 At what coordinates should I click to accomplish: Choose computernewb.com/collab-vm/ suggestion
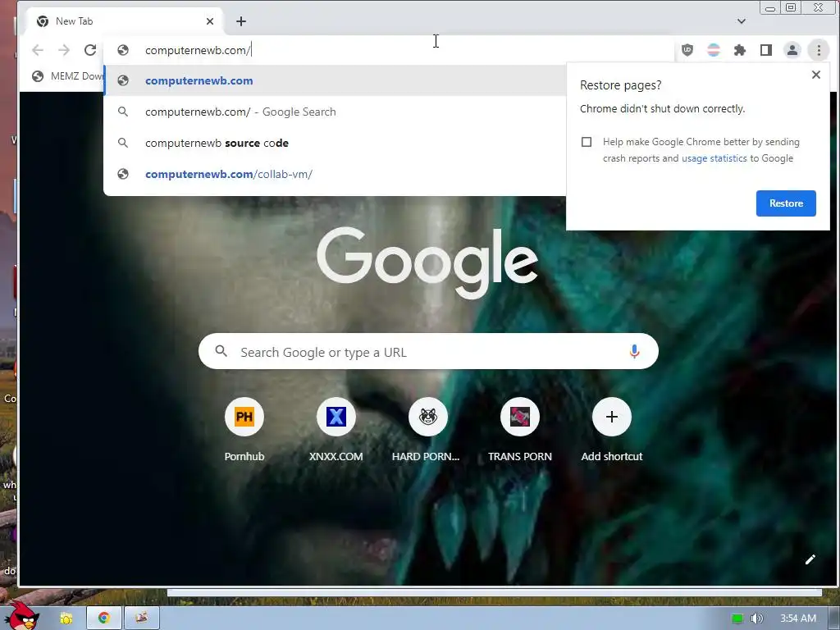(x=336, y=174)
